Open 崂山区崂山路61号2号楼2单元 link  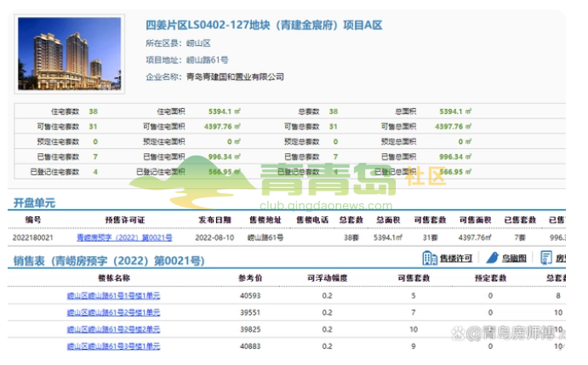[x=114, y=329]
